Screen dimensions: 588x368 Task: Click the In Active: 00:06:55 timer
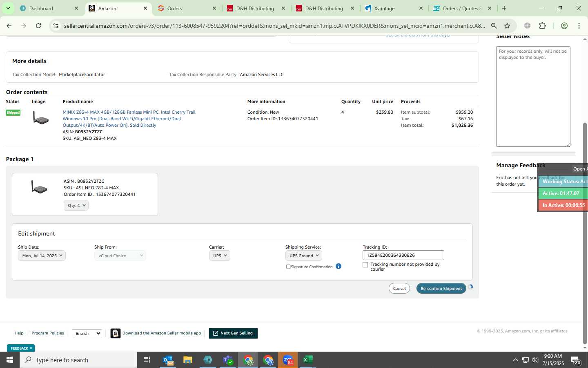click(x=563, y=205)
